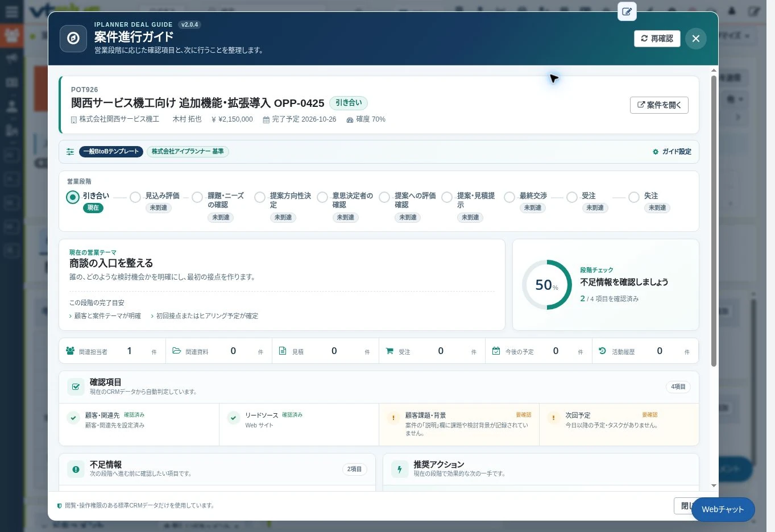Screen dimensions: 775x532
Task: Click the main menu hamburger icon behind dialog
Action: click(11, 11)
